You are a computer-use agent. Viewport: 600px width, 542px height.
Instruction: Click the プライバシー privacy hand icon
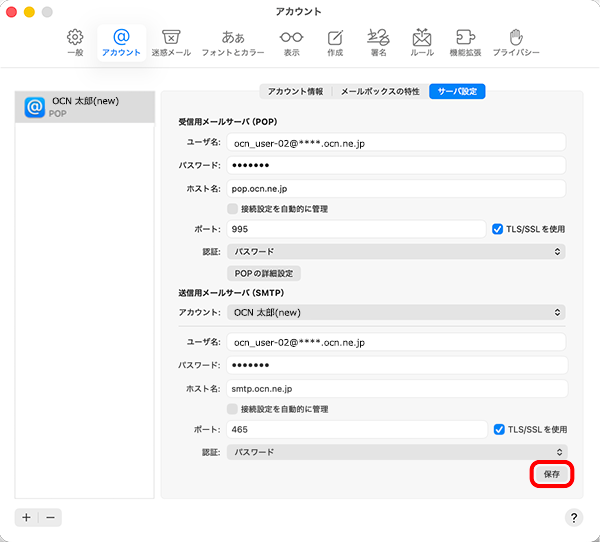515,41
